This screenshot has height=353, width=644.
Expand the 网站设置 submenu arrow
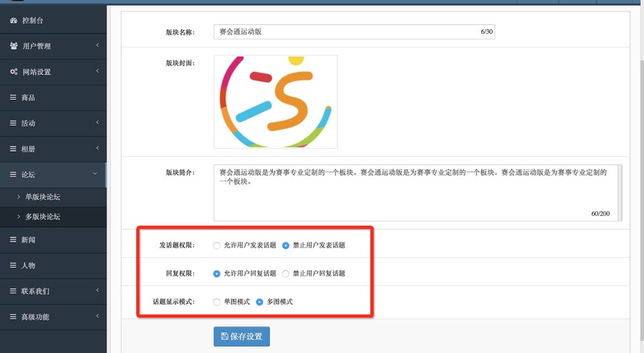(97, 71)
